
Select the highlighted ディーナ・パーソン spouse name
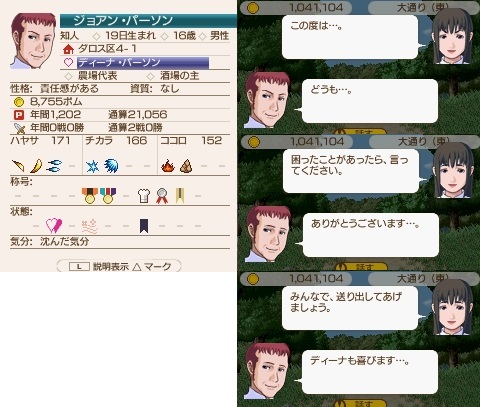(x=143, y=63)
